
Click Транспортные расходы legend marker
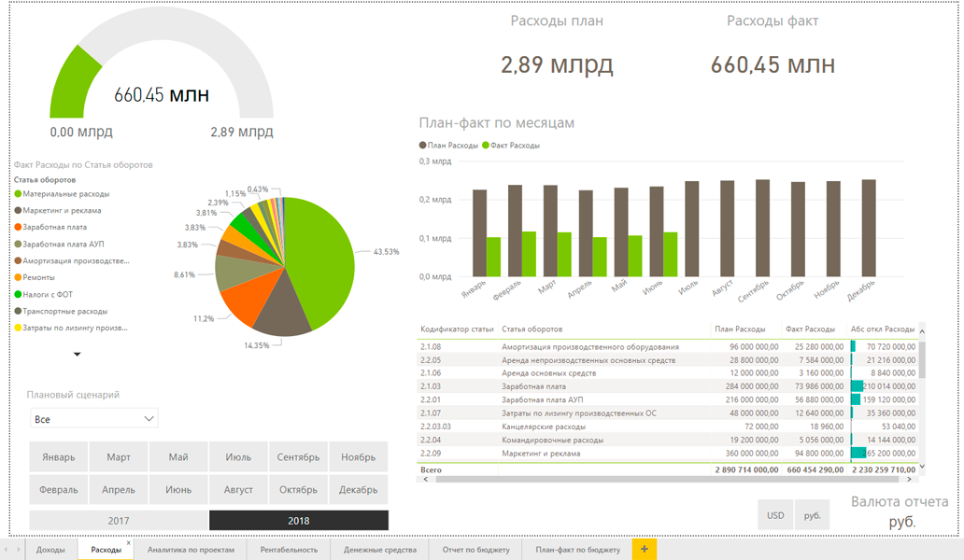tap(18, 312)
